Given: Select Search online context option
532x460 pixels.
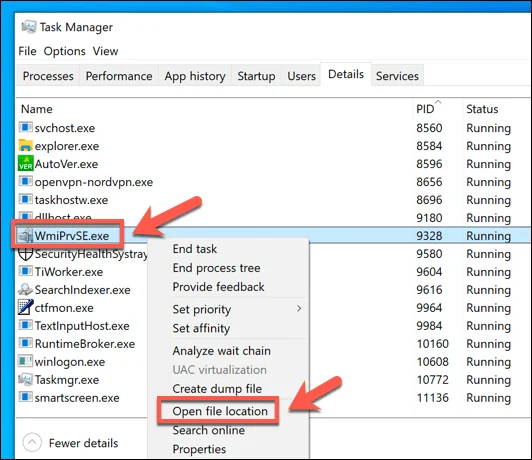Looking at the screenshot, I should point(209,430).
